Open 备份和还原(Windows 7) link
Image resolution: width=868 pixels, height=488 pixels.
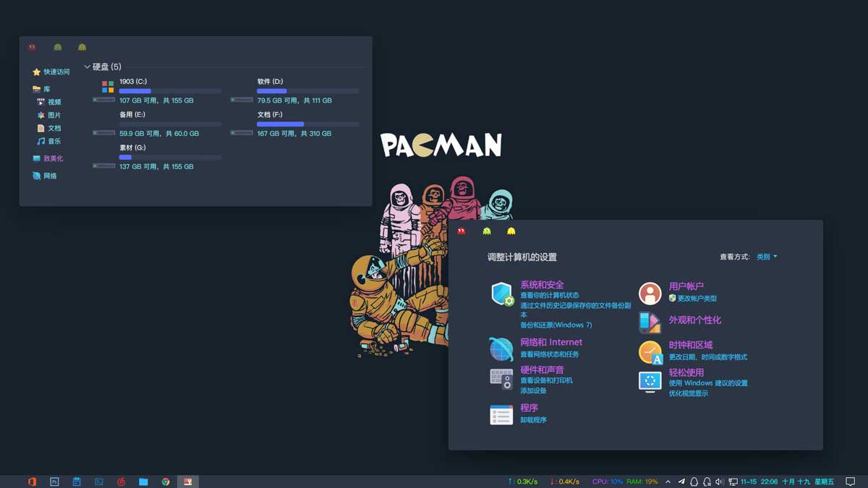coord(556,325)
